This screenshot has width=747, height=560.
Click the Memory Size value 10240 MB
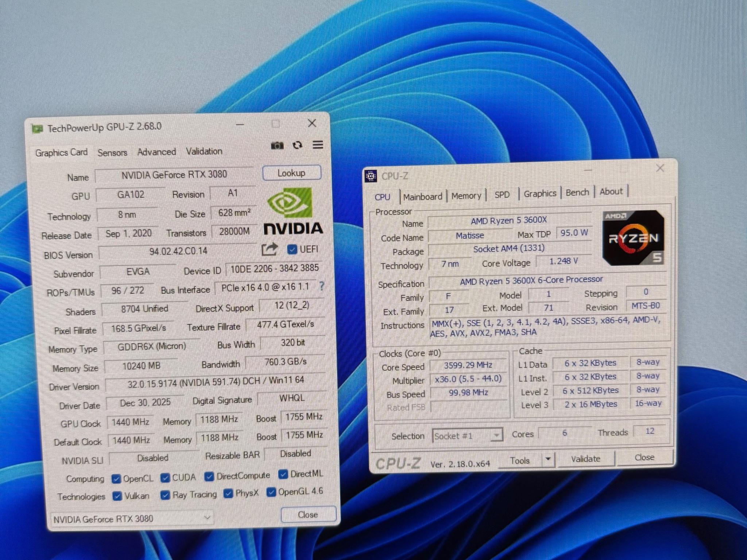coord(141,366)
